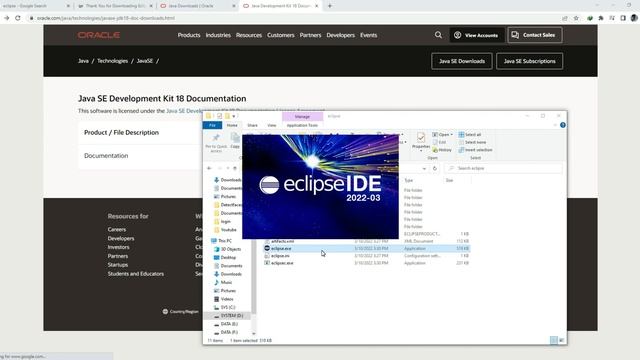Screen dimensions: 640x360
Task: Open 3D Objects in navigation pane
Action: [x=227, y=249]
